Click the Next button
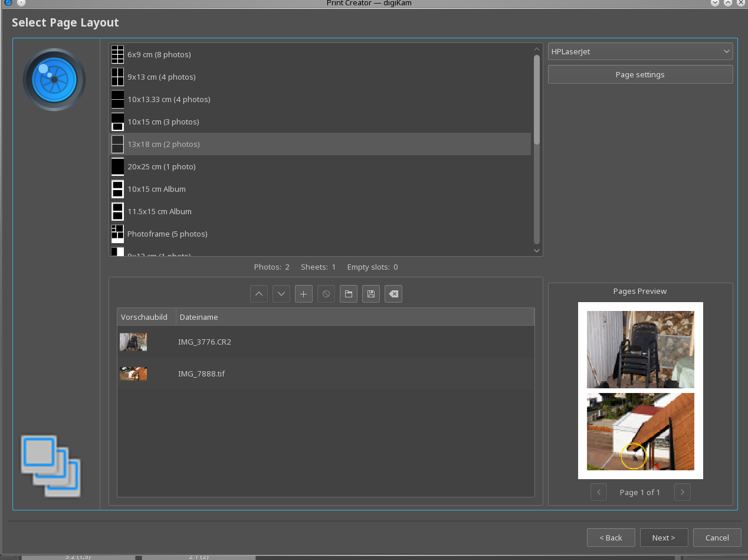The width and height of the screenshot is (748, 560). tap(664, 538)
